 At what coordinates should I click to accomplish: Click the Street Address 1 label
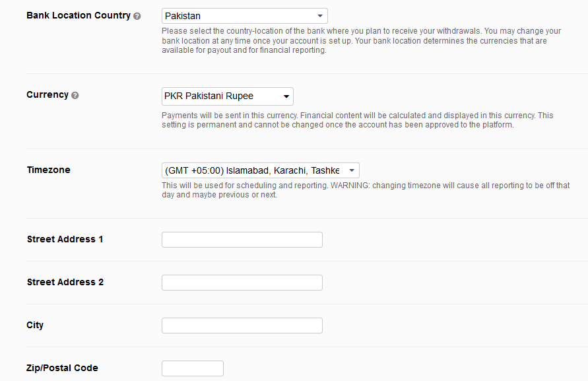coord(65,239)
